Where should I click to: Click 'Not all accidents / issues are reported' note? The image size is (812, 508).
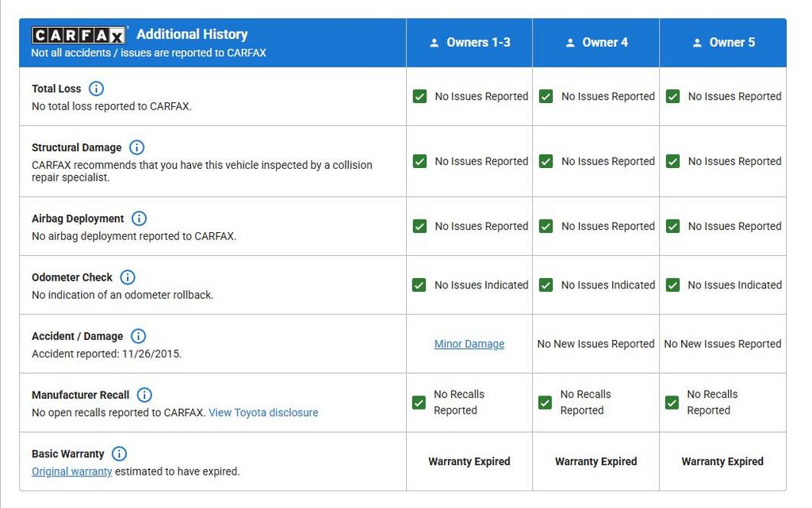tap(148, 53)
